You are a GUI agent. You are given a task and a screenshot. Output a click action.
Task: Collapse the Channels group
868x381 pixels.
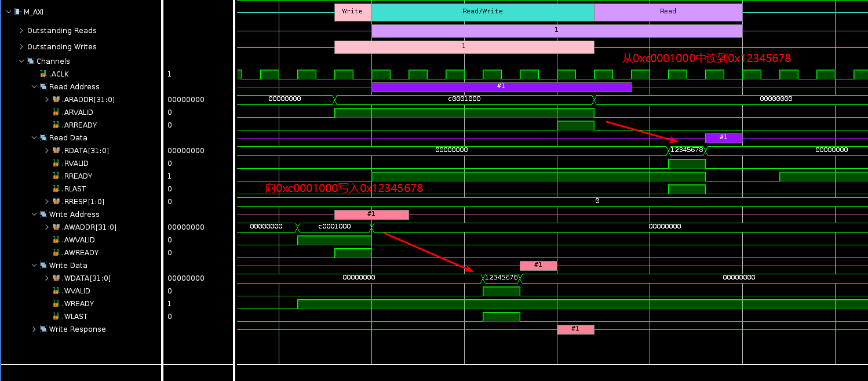[x=21, y=61]
